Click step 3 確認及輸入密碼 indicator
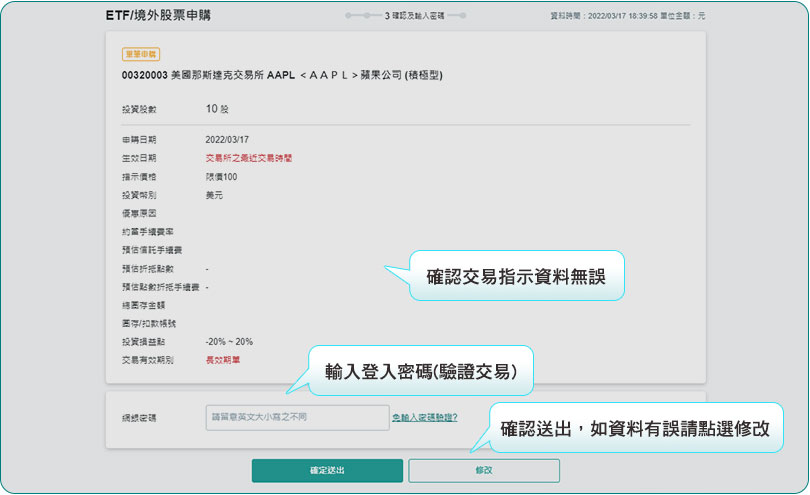 [414, 16]
